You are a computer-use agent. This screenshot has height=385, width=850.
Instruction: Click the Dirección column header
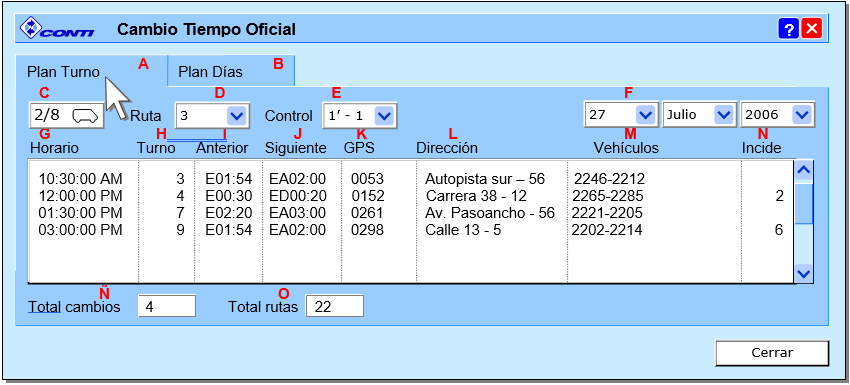(447, 148)
